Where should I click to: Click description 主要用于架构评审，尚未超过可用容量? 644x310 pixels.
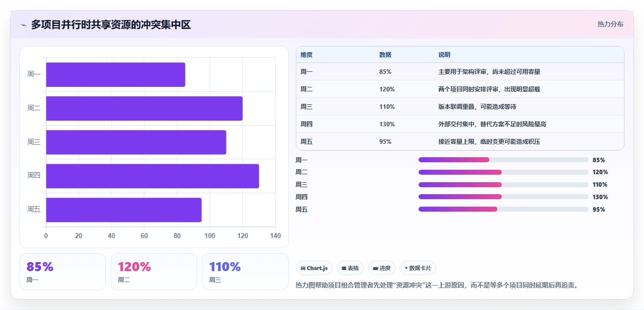click(489, 72)
